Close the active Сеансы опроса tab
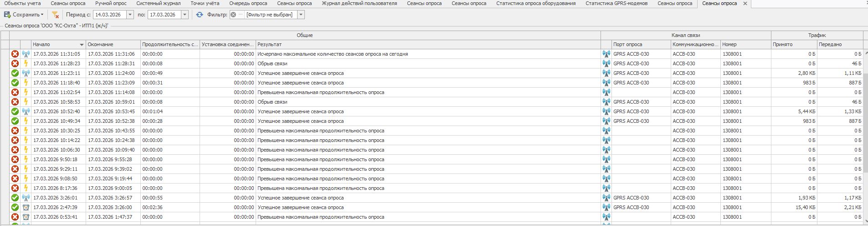This screenshot has height=226, width=868. pyautogui.click(x=745, y=3)
